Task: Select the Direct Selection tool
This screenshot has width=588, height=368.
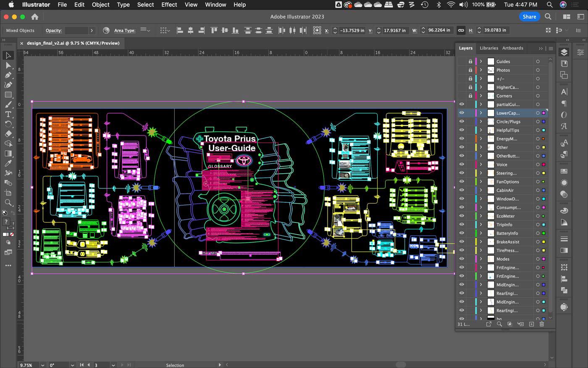Action: pos(8,65)
